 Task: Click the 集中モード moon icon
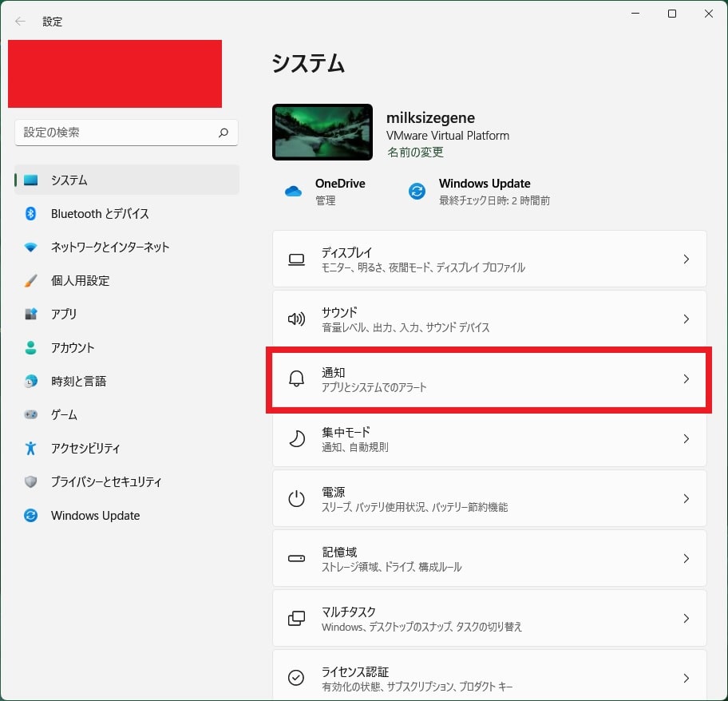[x=297, y=438]
